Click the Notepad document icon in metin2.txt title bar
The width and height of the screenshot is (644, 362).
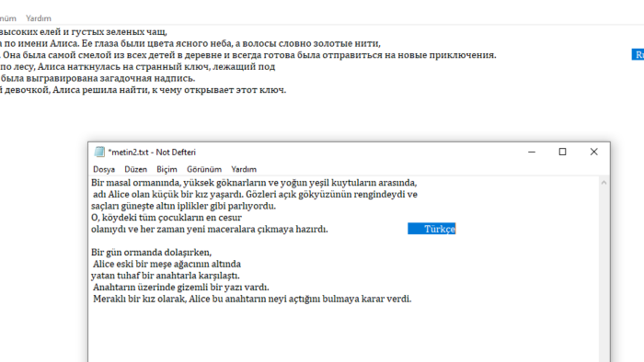99,152
